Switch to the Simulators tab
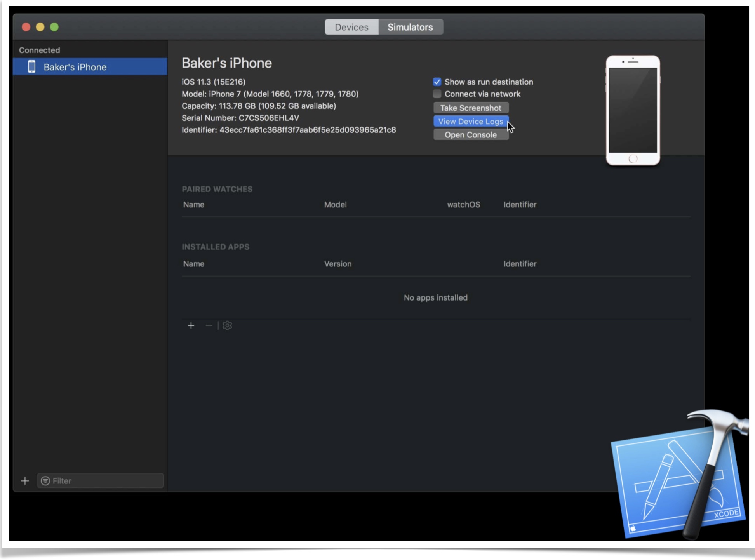 pos(410,27)
